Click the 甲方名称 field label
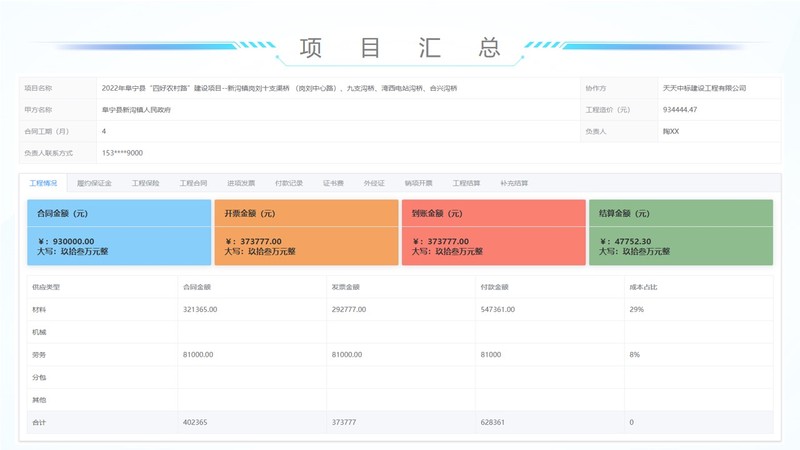 (x=38, y=110)
